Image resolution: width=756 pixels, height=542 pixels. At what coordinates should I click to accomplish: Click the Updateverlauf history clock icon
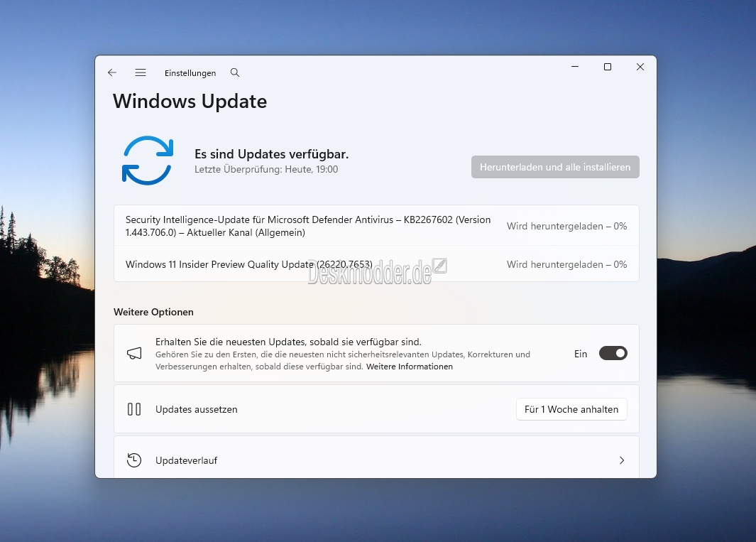tap(134, 460)
